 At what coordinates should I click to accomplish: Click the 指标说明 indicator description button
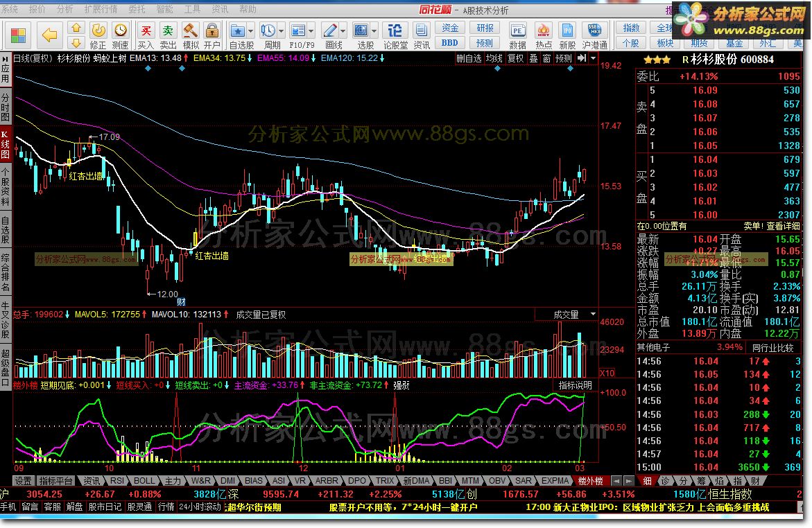[x=575, y=385]
